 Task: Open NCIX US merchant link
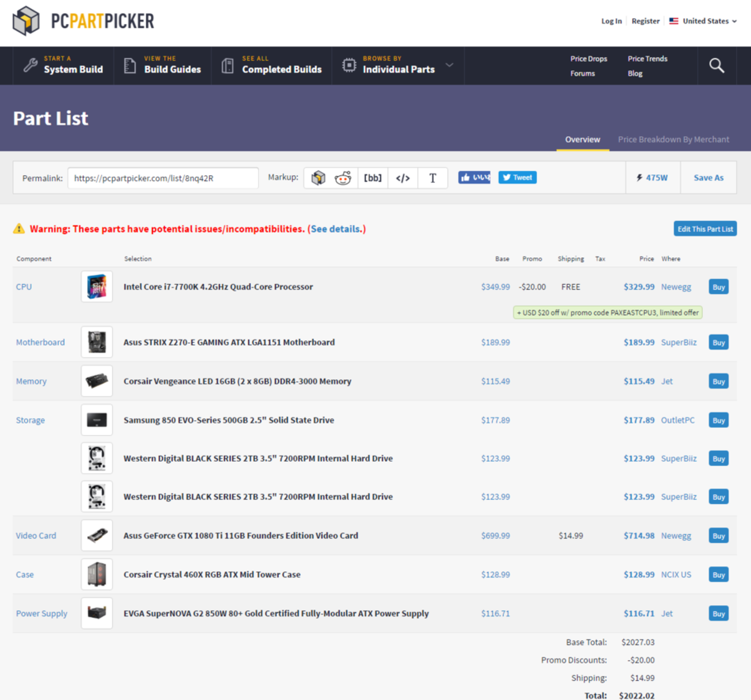pyautogui.click(x=676, y=575)
